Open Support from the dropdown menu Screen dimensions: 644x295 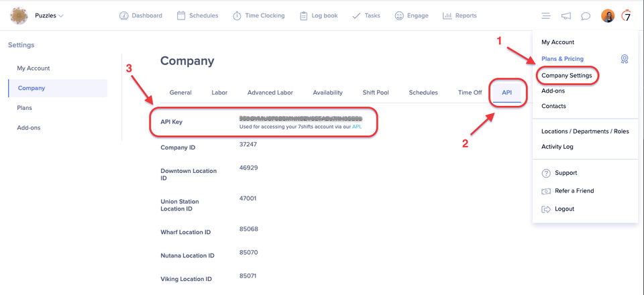(x=566, y=173)
